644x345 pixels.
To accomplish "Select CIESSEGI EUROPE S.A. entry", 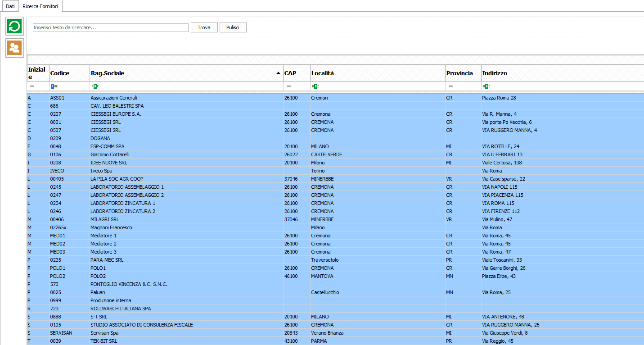I will (x=335, y=114).
